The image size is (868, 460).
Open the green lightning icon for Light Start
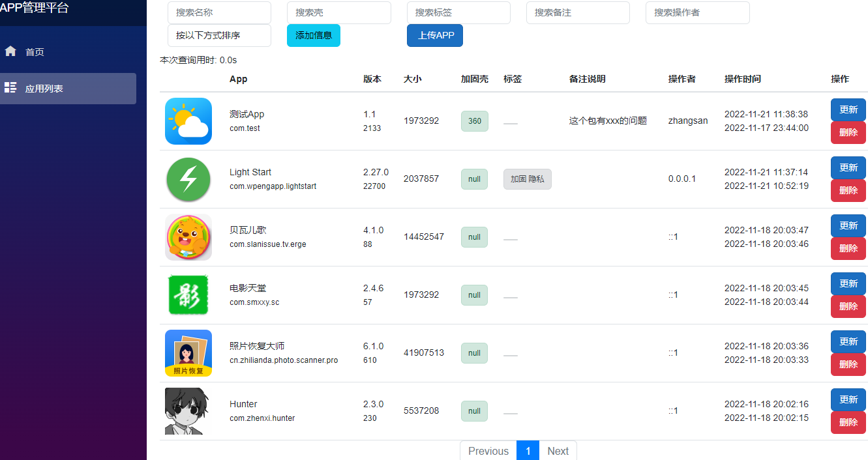pyautogui.click(x=188, y=179)
